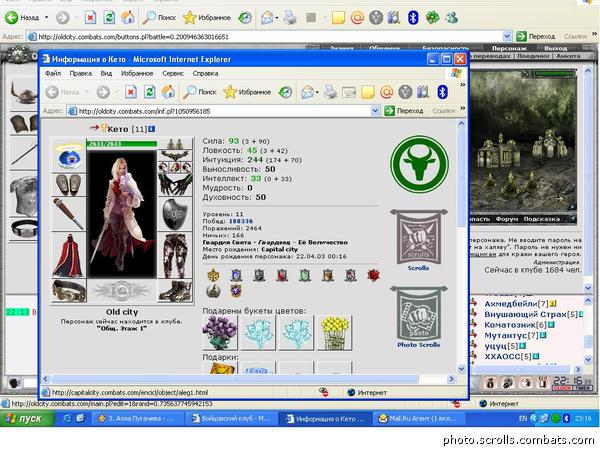Refresh the page in the Кето info window
The height and width of the screenshot is (450, 600).
149,92
